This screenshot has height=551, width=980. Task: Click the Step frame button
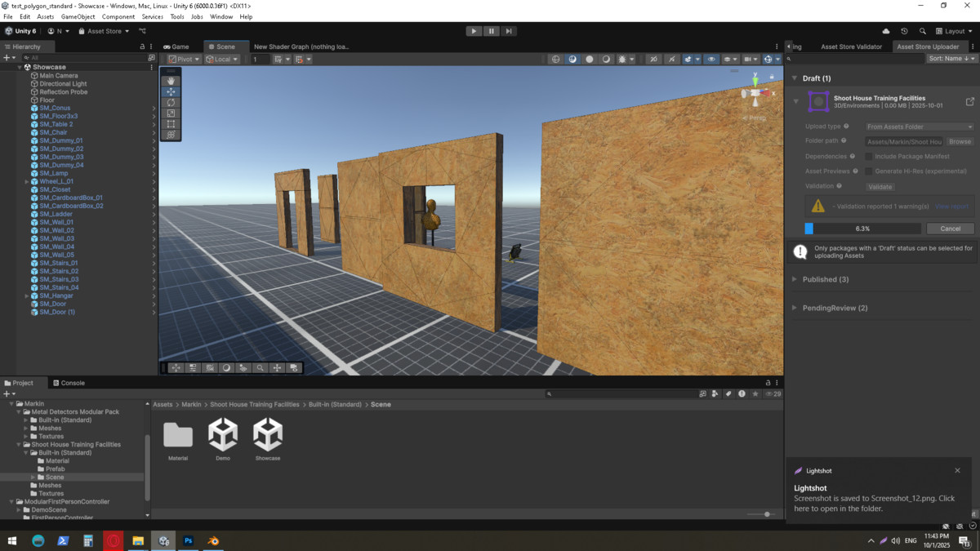click(x=509, y=31)
